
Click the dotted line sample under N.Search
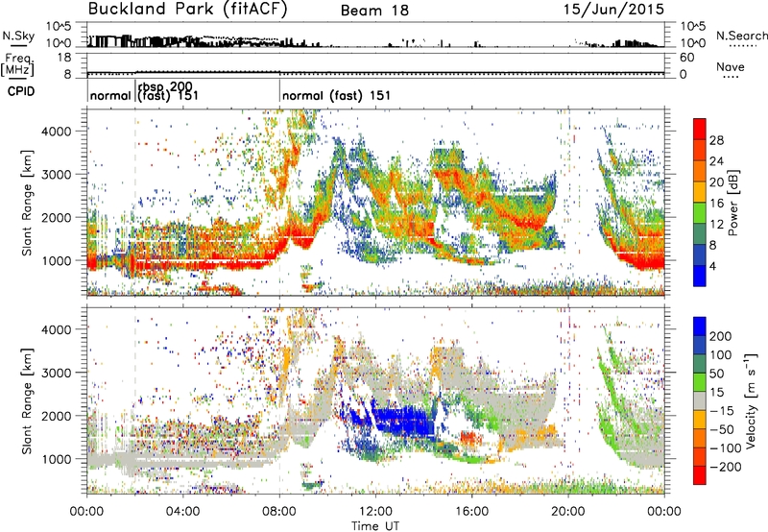pos(743,45)
